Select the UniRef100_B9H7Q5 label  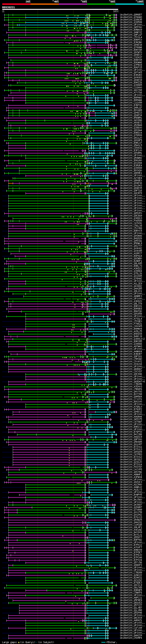(x=131, y=50)
